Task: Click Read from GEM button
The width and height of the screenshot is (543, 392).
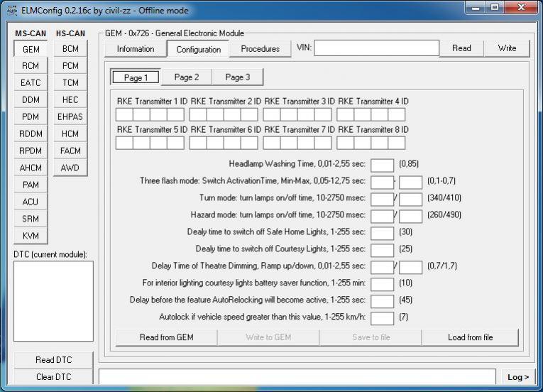Action: point(166,337)
